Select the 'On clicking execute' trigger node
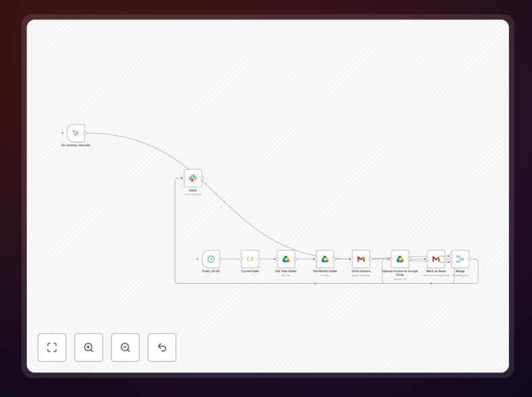Screen dimensions: 532x397 (75, 133)
